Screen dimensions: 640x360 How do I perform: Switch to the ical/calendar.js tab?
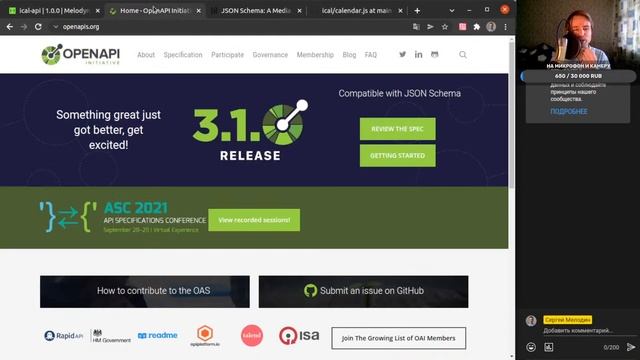[356, 11]
